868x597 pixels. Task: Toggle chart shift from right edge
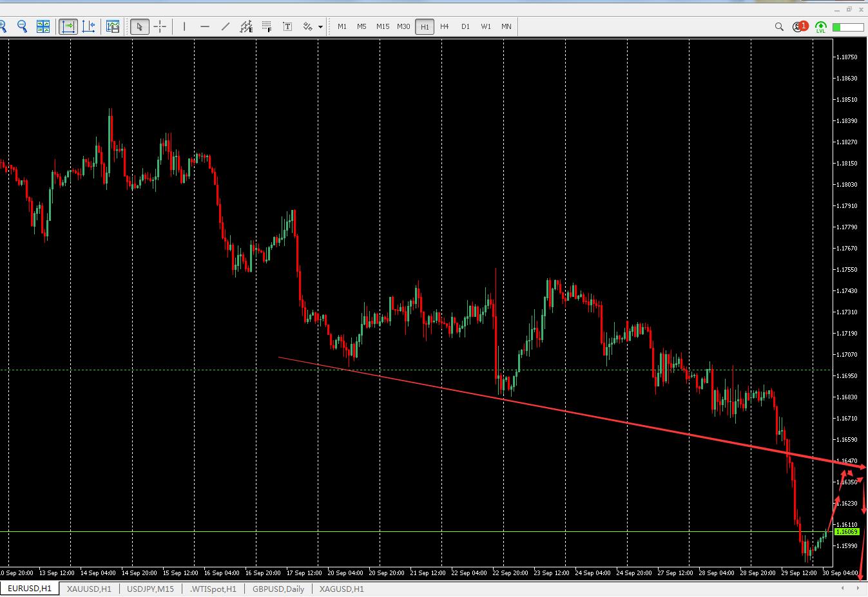tap(89, 26)
